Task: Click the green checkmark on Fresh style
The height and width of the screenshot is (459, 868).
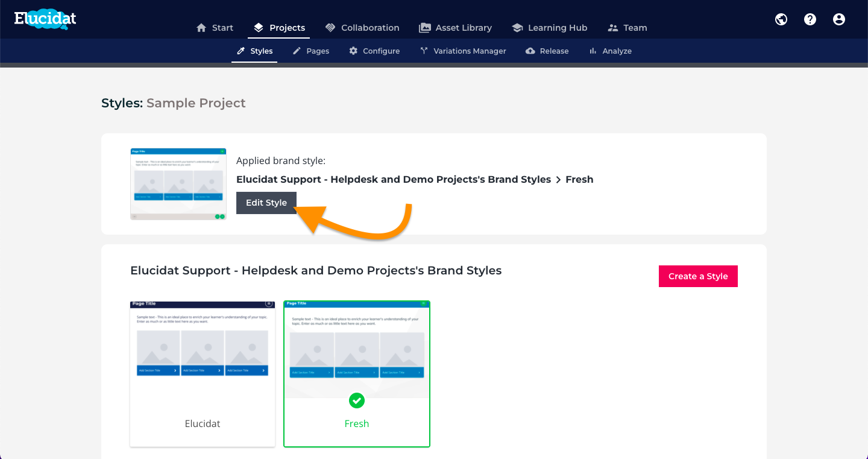Action: (x=357, y=400)
